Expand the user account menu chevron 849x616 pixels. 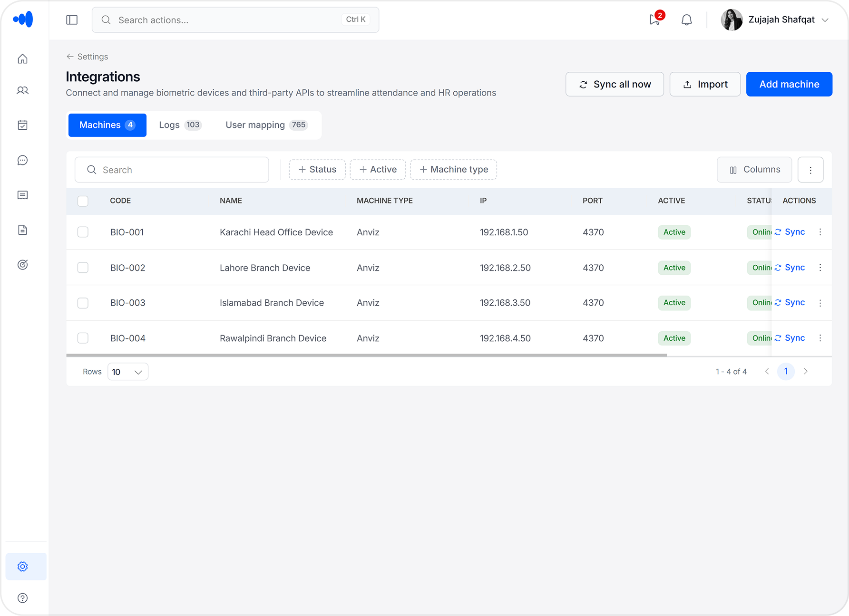point(825,20)
